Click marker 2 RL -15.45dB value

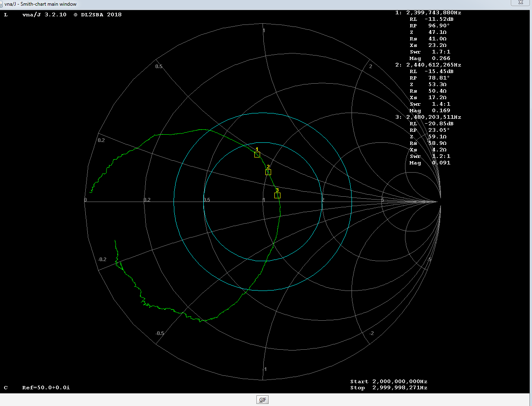[439, 71]
